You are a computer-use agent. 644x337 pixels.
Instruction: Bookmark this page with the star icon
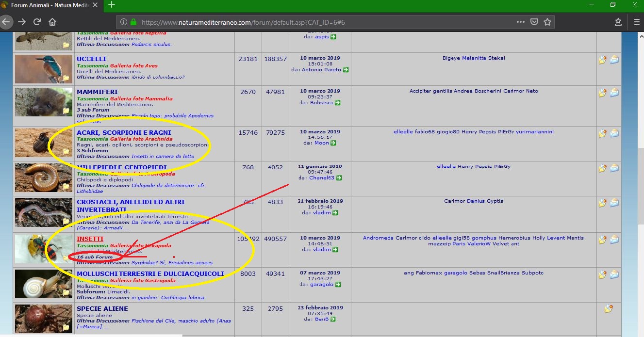click(x=547, y=22)
